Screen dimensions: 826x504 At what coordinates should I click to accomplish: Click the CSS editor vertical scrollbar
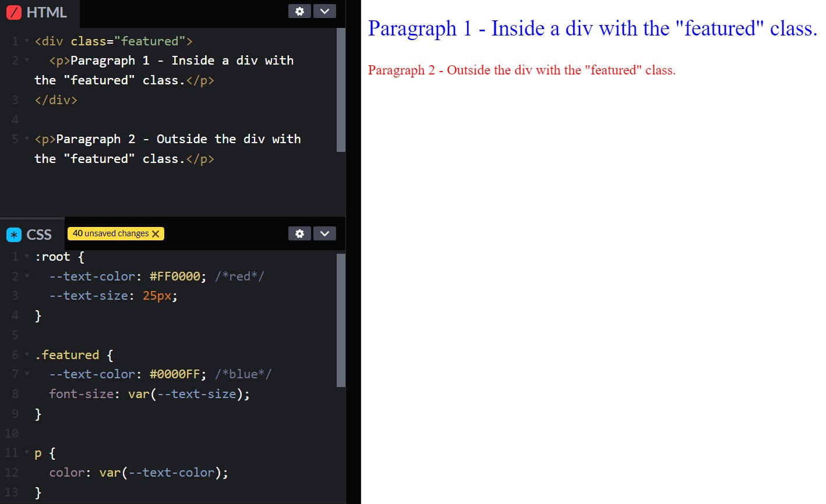[x=341, y=320]
